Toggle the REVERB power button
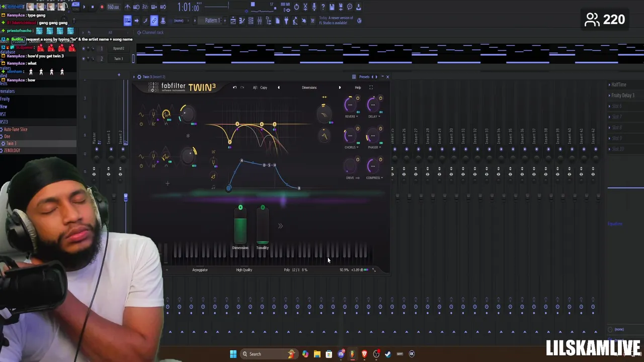This screenshot has width=644, height=362. (x=358, y=98)
